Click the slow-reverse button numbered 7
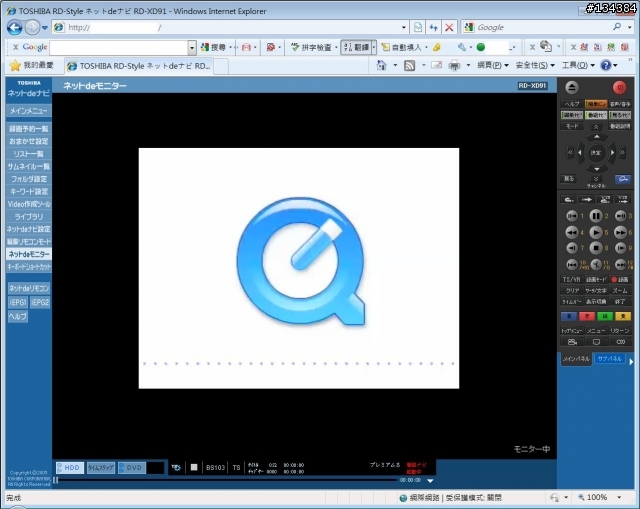This screenshot has height=509, width=640. click(x=571, y=248)
